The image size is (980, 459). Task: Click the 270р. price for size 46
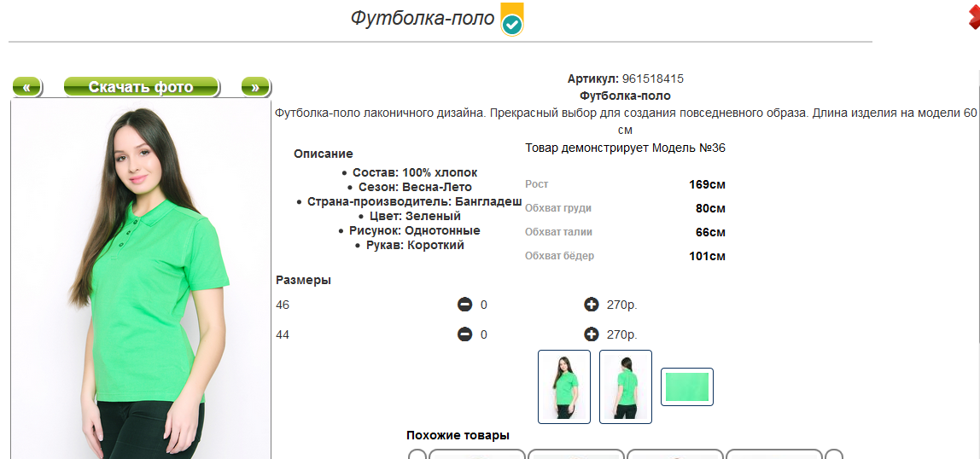click(x=621, y=305)
